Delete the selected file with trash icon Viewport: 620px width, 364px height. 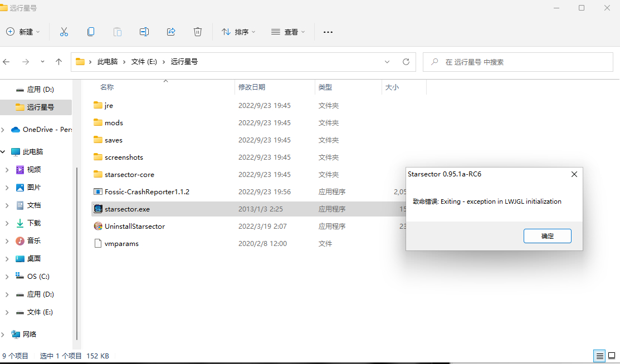(x=197, y=32)
